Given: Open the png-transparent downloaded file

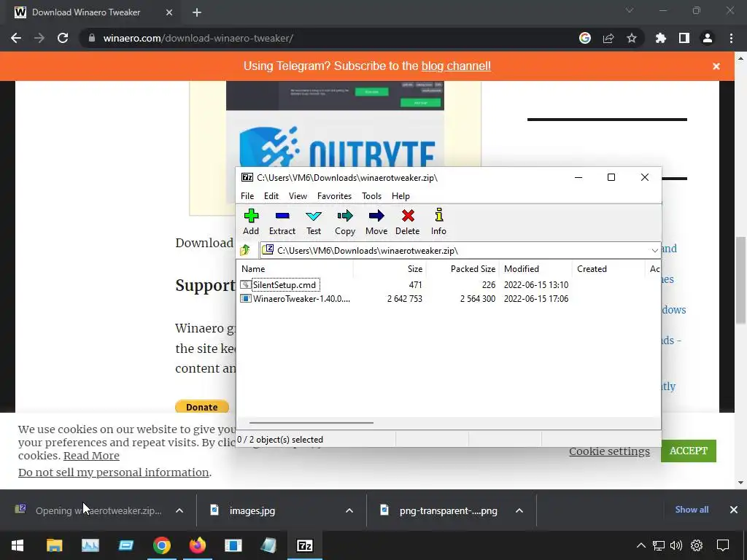Looking at the screenshot, I should pyautogui.click(x=449, y=510).
